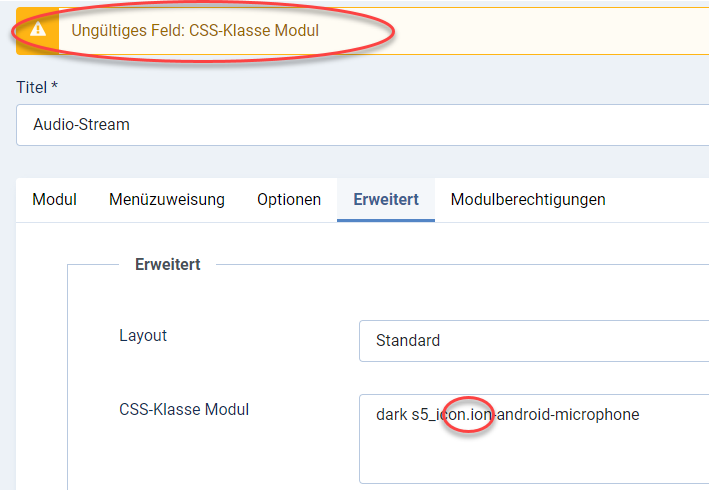709x490 pixels.
Task: Click 'android-microphone' text in CSS class field
Action: coord(571,414)
